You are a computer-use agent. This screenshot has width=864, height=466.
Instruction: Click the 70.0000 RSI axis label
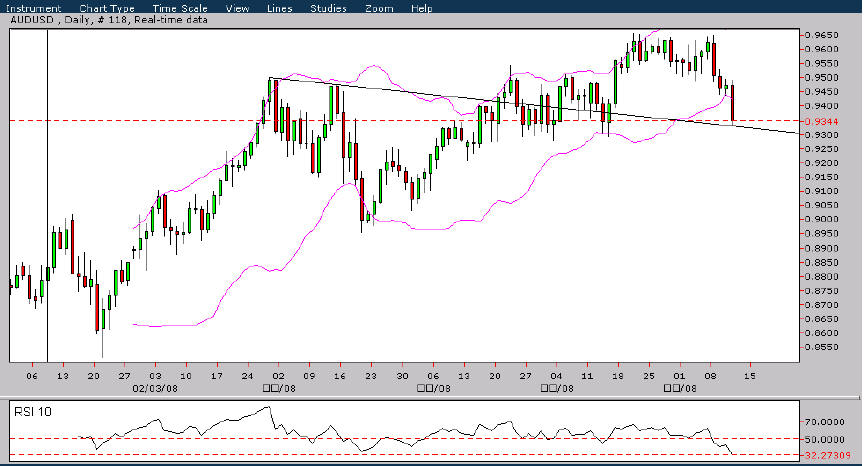[825, 422]
